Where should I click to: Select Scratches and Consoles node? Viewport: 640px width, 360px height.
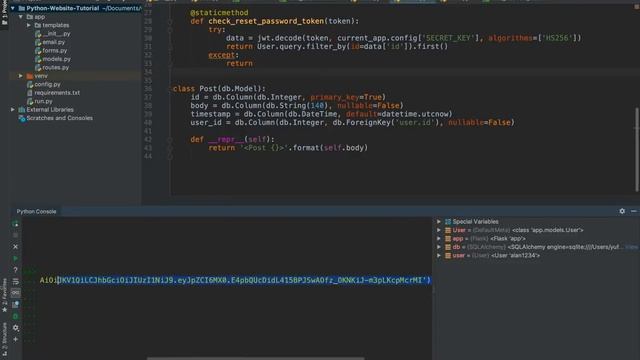(56, 118)
